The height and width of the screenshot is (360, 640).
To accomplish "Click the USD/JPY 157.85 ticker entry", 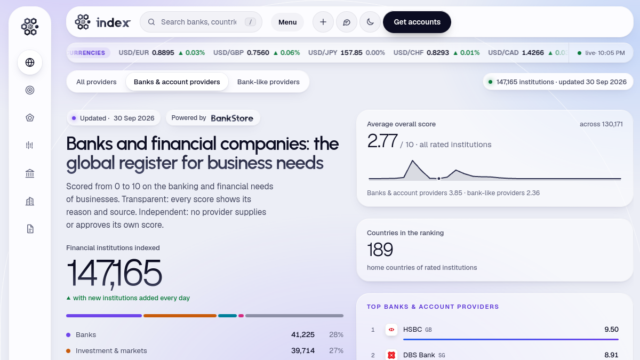I will (347, 53).
